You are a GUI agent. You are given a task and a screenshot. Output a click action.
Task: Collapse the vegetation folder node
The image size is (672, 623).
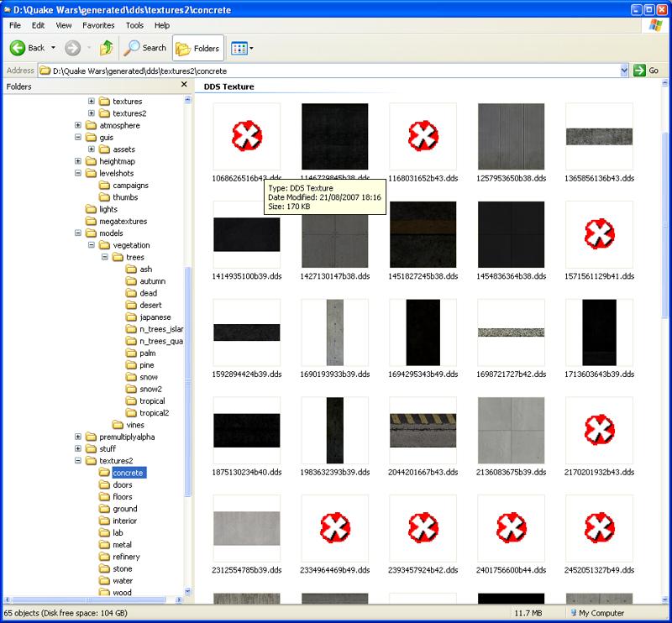pos(92,245)
